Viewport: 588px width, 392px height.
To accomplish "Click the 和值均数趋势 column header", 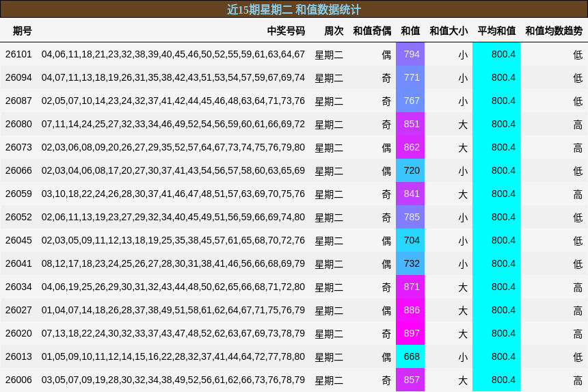I will (554, 31).
